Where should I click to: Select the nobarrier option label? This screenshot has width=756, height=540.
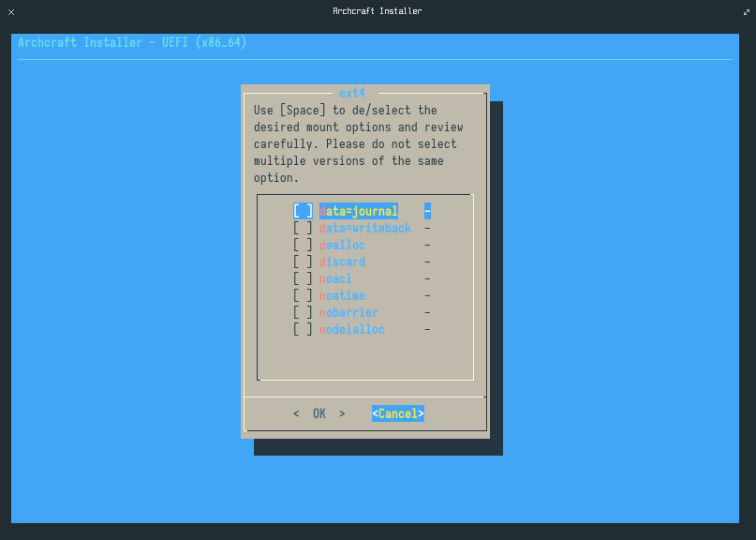coord(348,312)
